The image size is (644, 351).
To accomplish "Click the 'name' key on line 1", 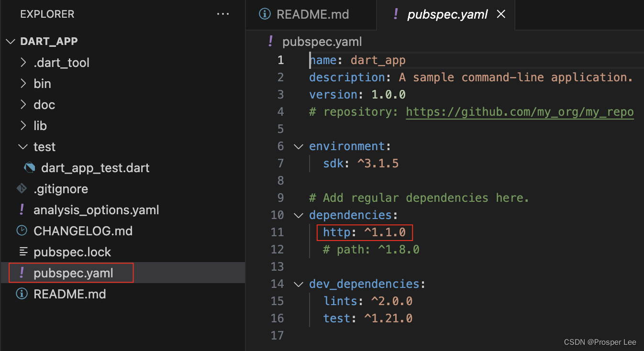I will (323, 60).
